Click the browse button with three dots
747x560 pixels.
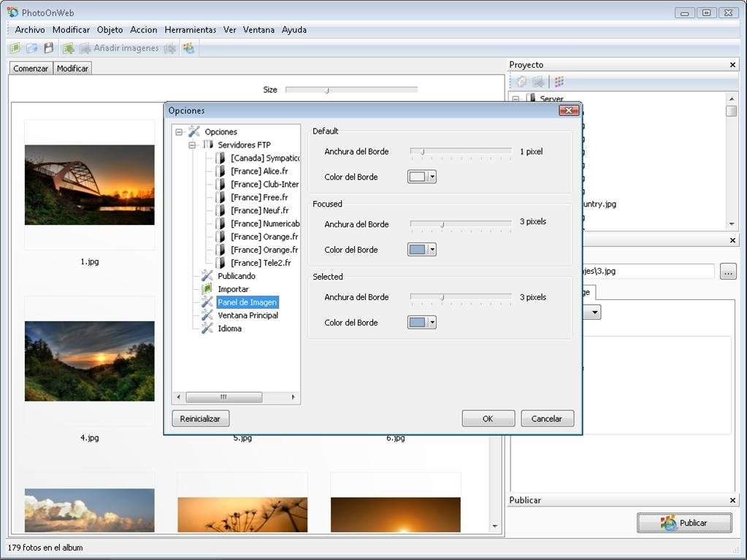728,272
